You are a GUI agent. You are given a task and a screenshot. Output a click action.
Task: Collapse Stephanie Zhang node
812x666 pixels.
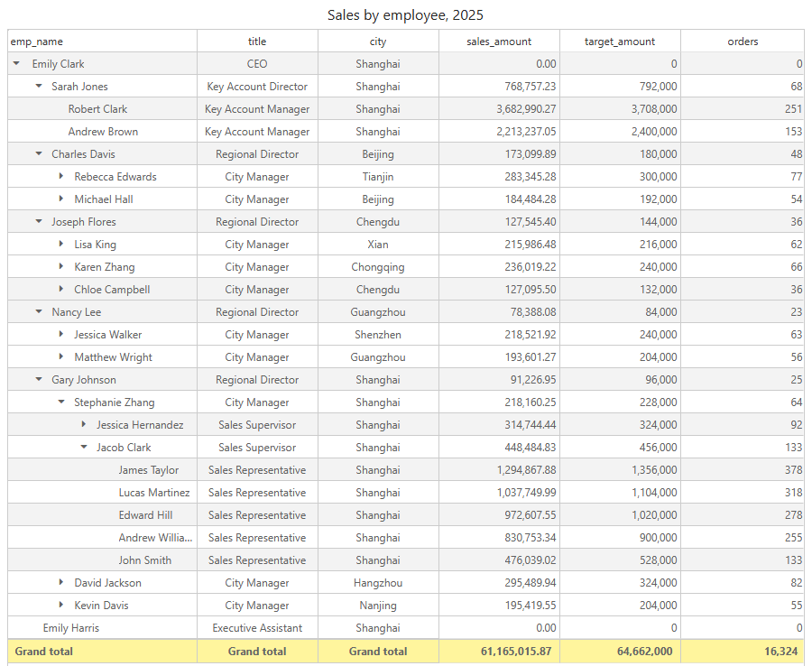(61, 402)
